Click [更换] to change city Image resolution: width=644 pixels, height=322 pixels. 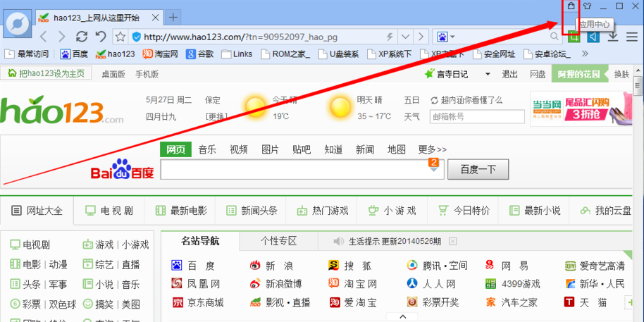coord(216,117)
